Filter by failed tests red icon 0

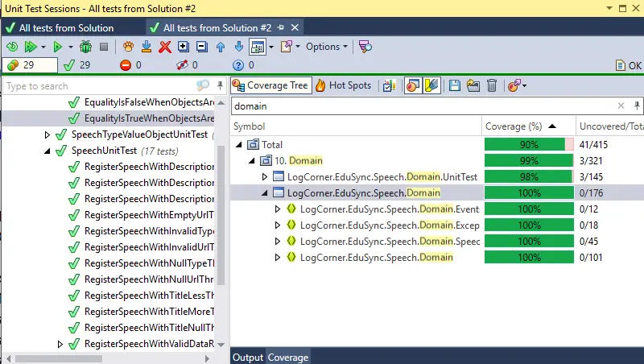click(x=130, y=65)
